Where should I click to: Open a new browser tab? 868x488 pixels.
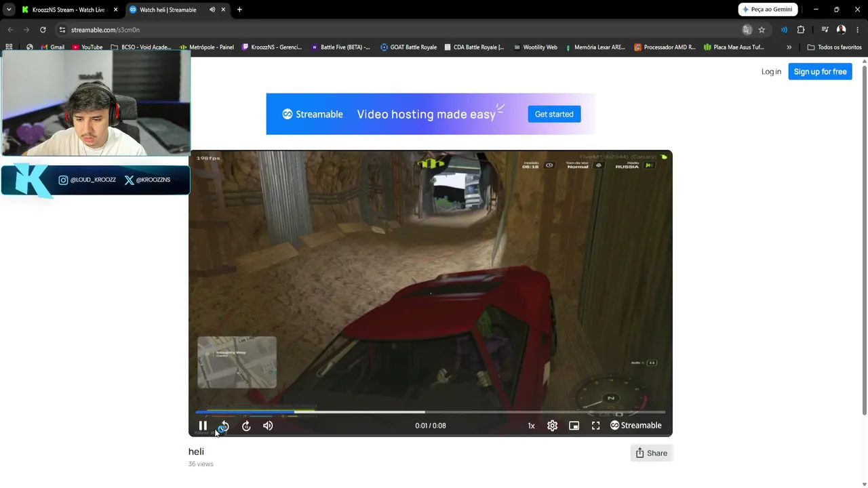[x=239, y=9]
